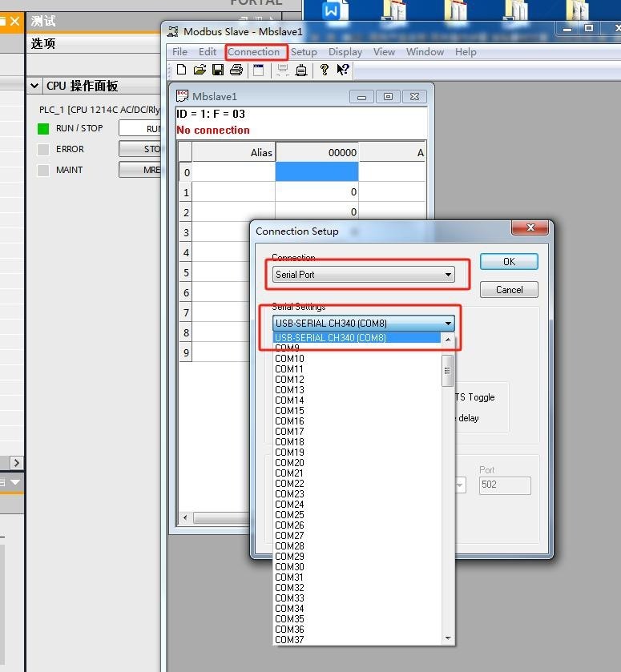
Task: Click the MAINT indicator box
Action: (x=43, y=170)
